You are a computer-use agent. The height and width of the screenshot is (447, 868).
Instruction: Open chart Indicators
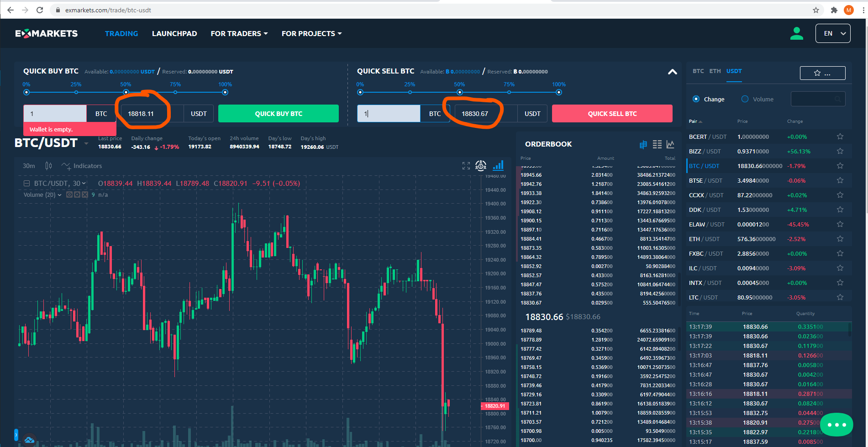pyautogui.click(x=82, y=166)
